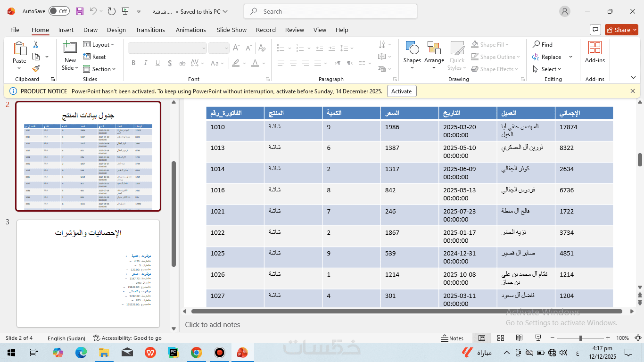The height and width of the screenshot is (362, 644).
Task: Open the Shapes gallery
Action: click(412, 55)
